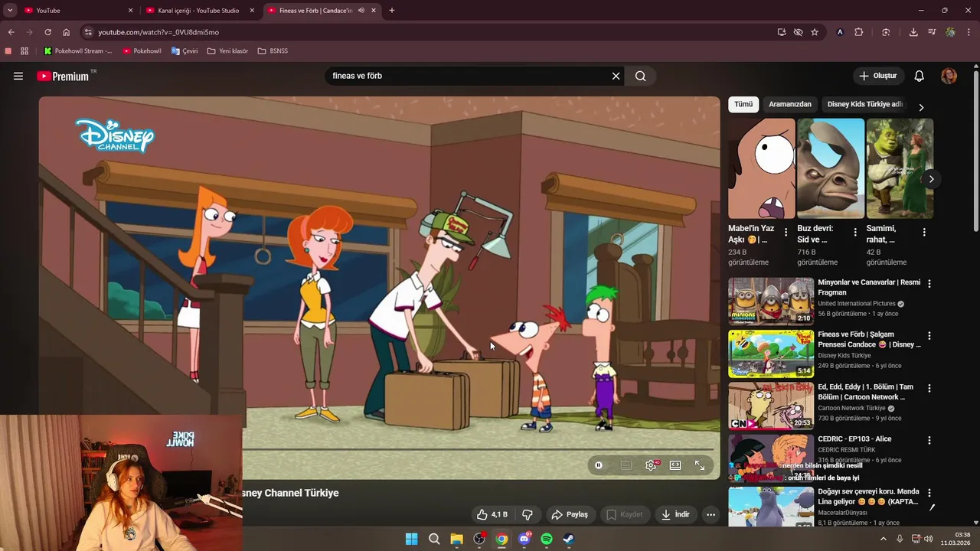Open the player settings gear
980x551 pixels.
coord(651,465)
